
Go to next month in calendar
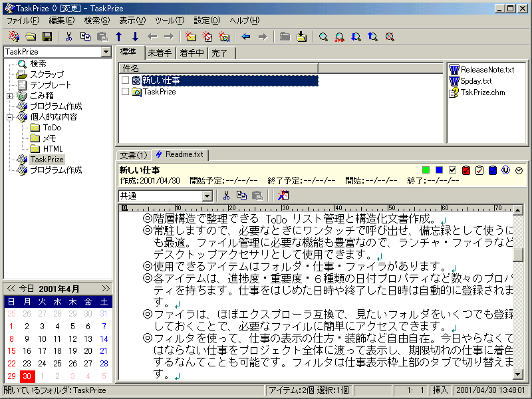pyautogui.click(x=106, y=289)
